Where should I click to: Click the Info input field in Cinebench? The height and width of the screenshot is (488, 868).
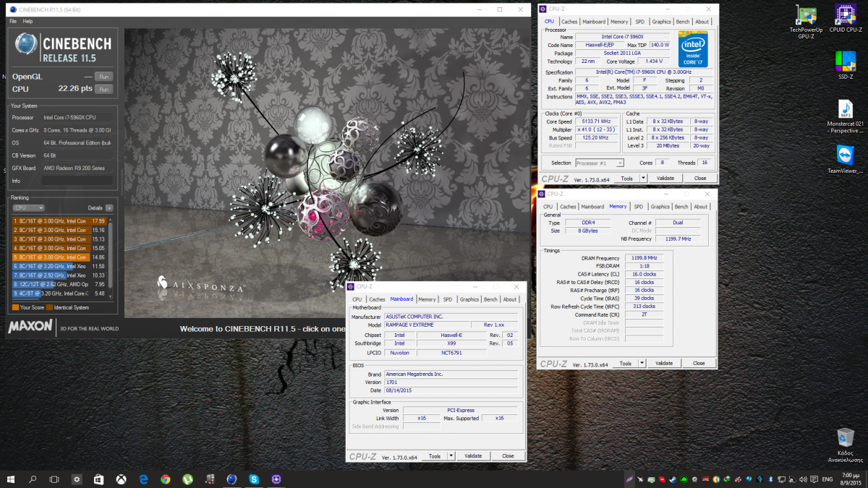click(78, 181)
